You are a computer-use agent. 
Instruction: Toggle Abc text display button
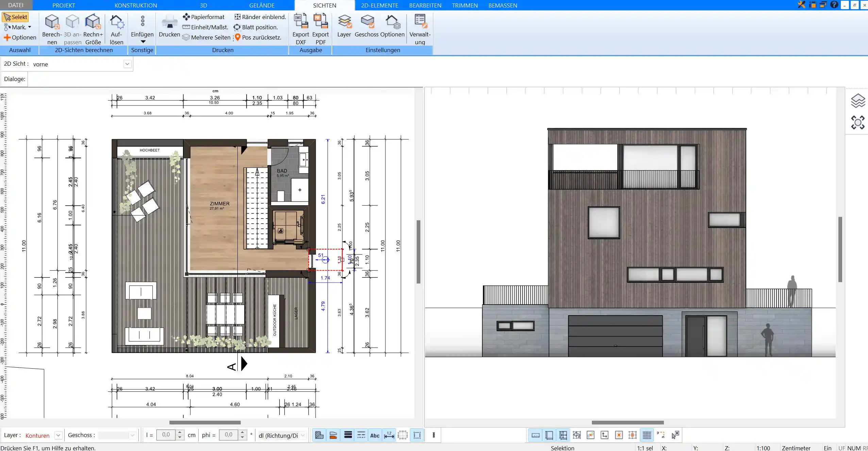(x=375, y=435)
